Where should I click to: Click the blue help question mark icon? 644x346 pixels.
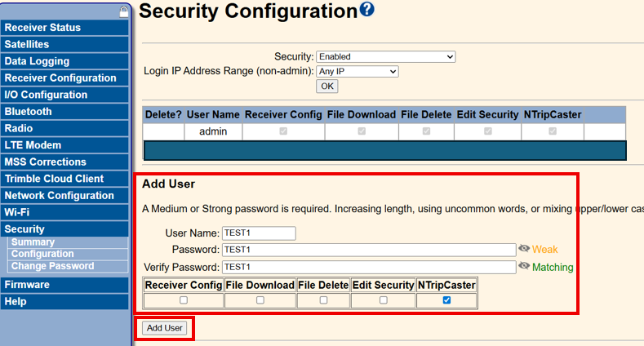click(x=366, y=9)
